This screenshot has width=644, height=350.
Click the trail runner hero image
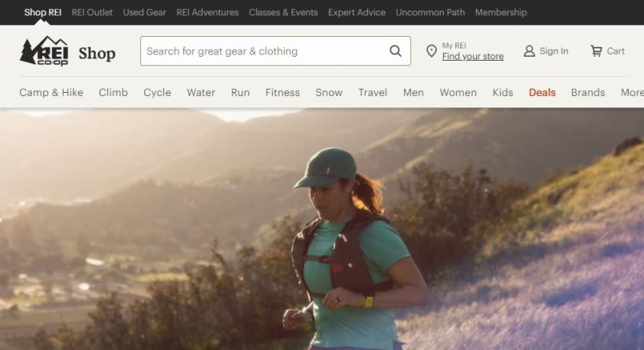(322, 229)
